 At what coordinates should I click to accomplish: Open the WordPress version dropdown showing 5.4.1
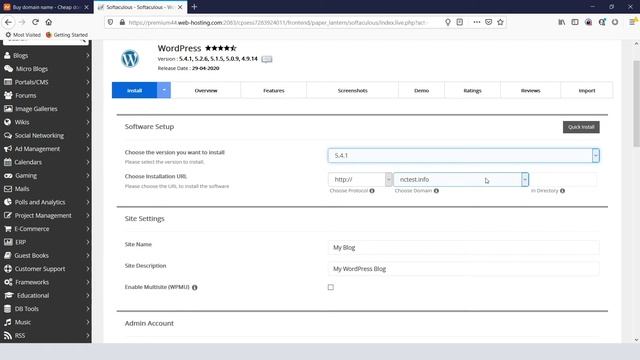[x=463, y=156]
